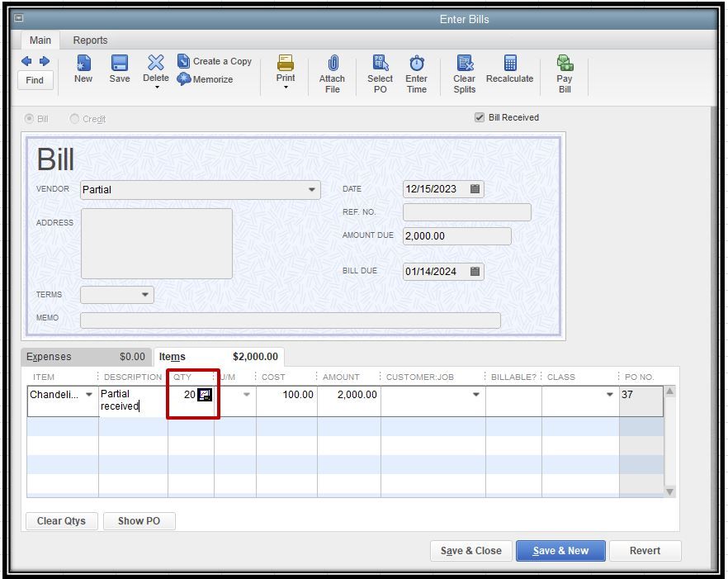728x579 pixels.
Task: Click the Pay Bill icon
Action: tap(565, 63)
